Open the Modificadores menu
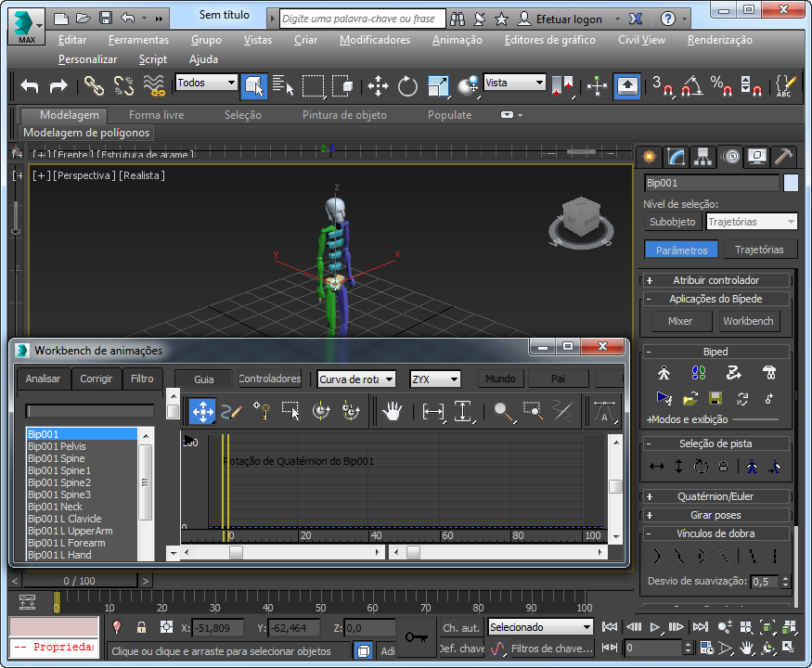 click(x=375, y=40)
